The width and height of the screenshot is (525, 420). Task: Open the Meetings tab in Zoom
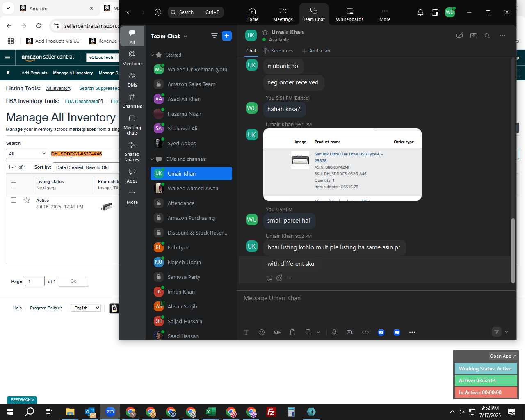[x=283, y=14]
